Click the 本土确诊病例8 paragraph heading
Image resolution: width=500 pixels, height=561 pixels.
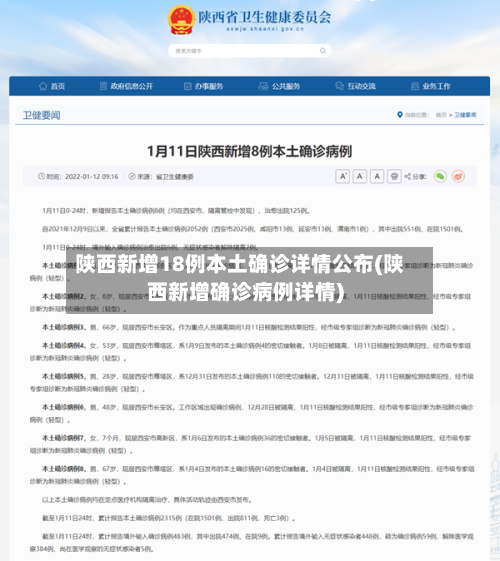tap(64, 469)
